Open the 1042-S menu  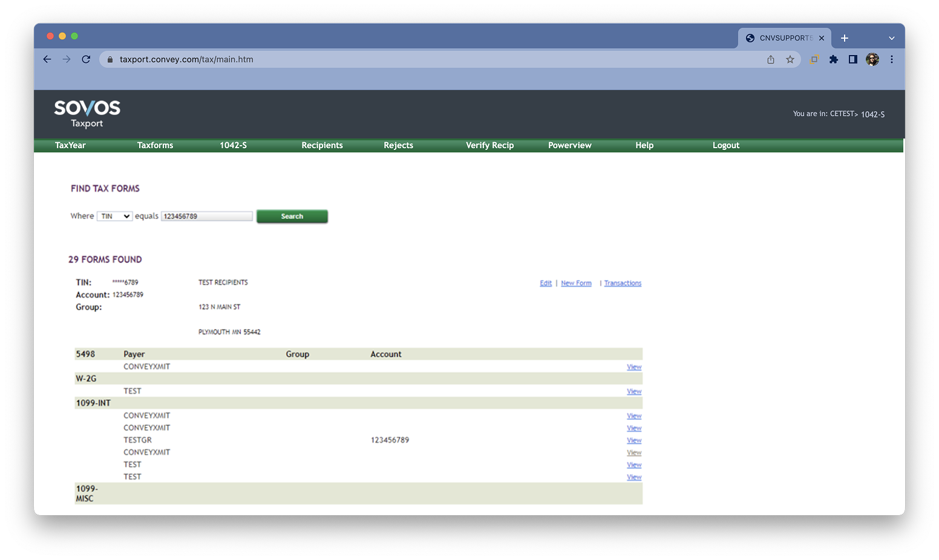233,145
